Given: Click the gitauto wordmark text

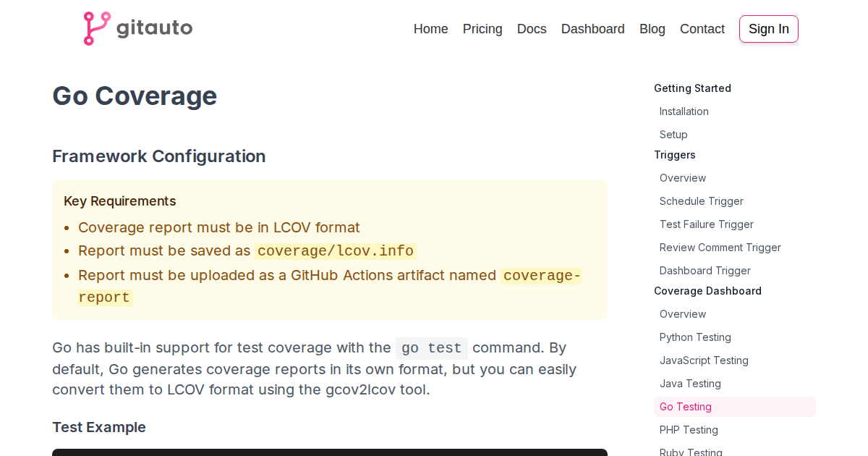Looking at the screenshot, I should coord(154,29).
